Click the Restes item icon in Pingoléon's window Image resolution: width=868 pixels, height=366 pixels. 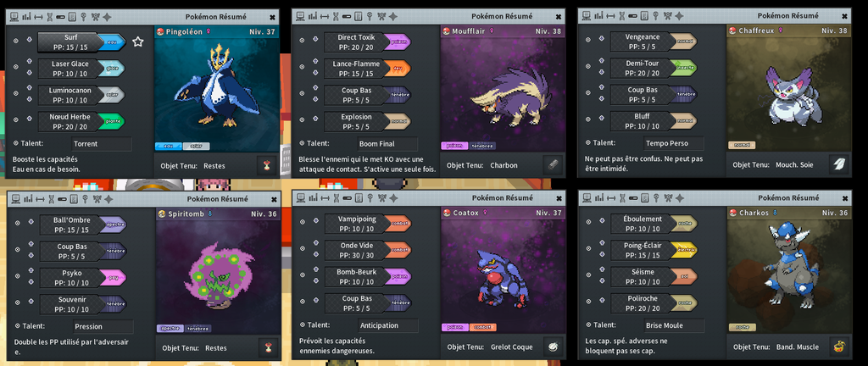click(x=267, y=165)
